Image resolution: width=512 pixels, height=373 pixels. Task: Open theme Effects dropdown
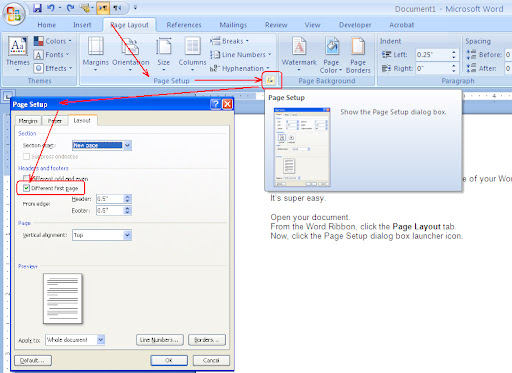click(53, 68)
